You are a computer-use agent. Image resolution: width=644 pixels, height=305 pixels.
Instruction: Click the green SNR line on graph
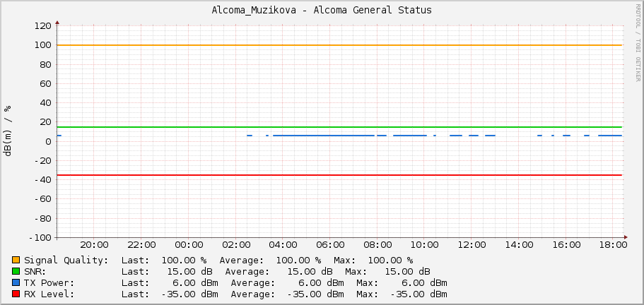click(339, 126)
